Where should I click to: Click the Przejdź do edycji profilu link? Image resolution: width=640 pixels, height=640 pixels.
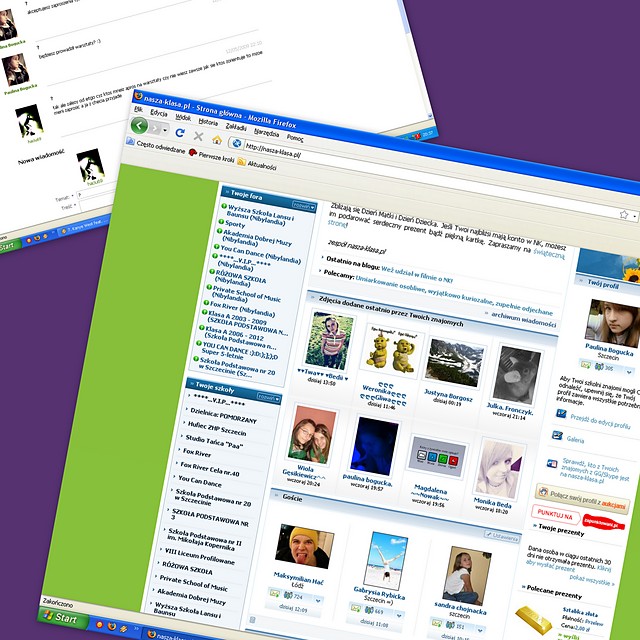(x=600, y=421)
